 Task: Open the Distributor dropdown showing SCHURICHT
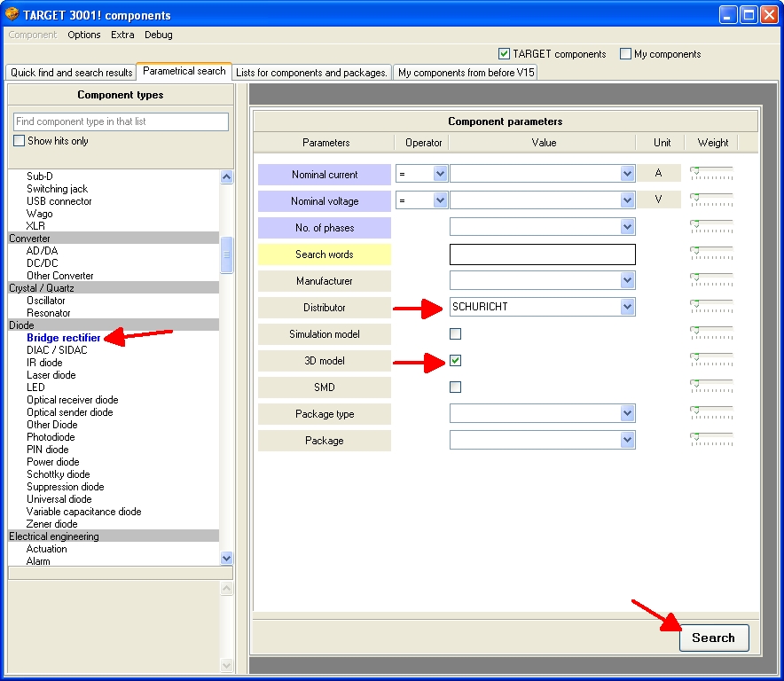(627, 307)
